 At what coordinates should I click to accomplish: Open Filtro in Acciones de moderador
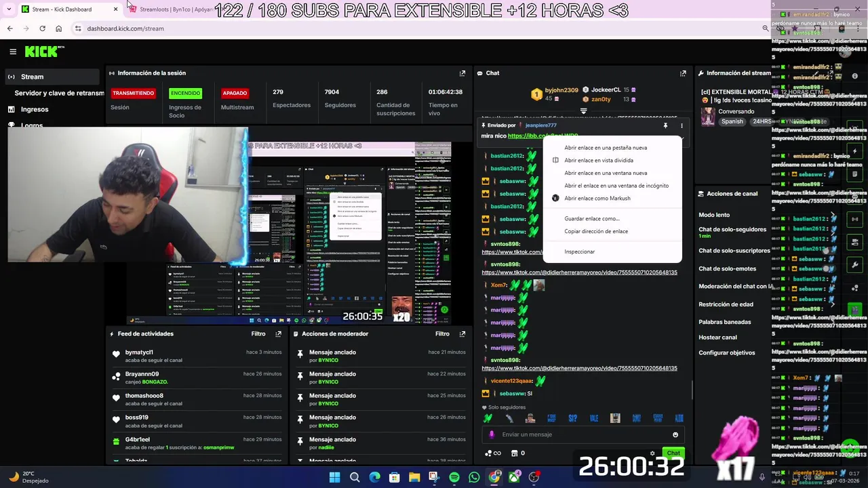pos(442,334)
